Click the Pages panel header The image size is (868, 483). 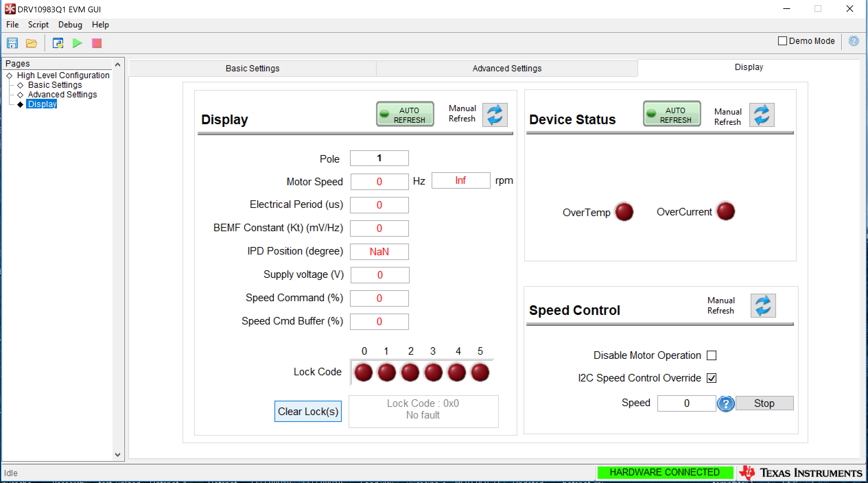click(58, 64)
